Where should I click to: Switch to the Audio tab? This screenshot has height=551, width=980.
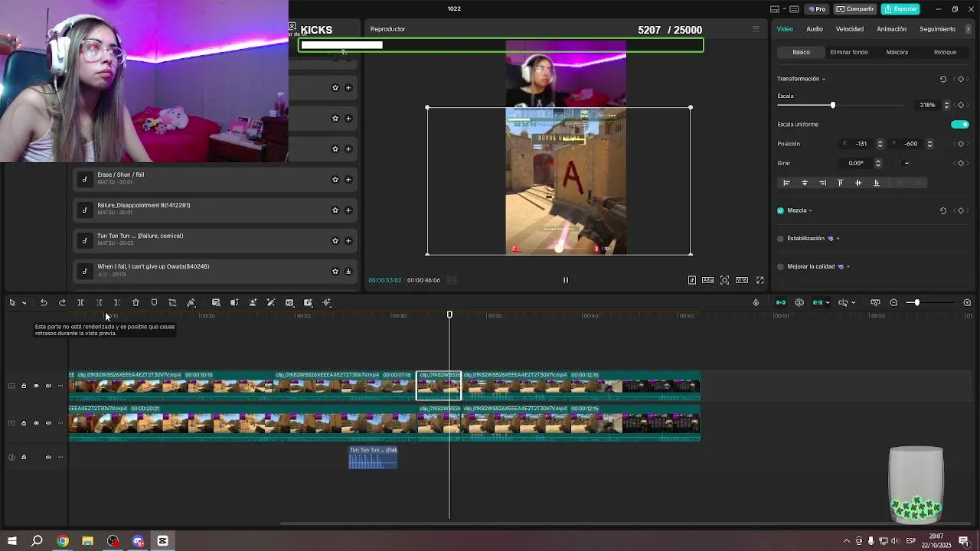point(815,29)
